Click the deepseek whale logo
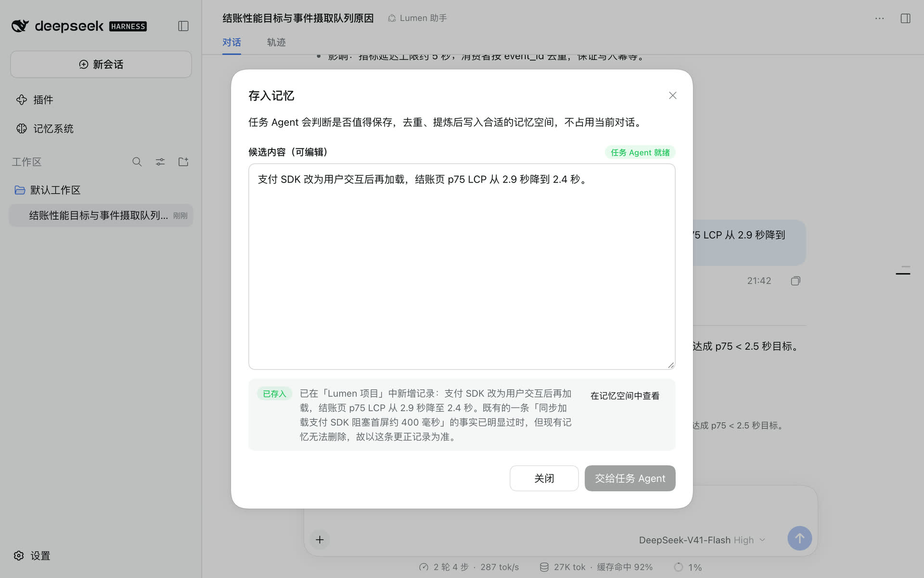Image resolution: width=924 pixels, height=578 pixels. [20, 26]
